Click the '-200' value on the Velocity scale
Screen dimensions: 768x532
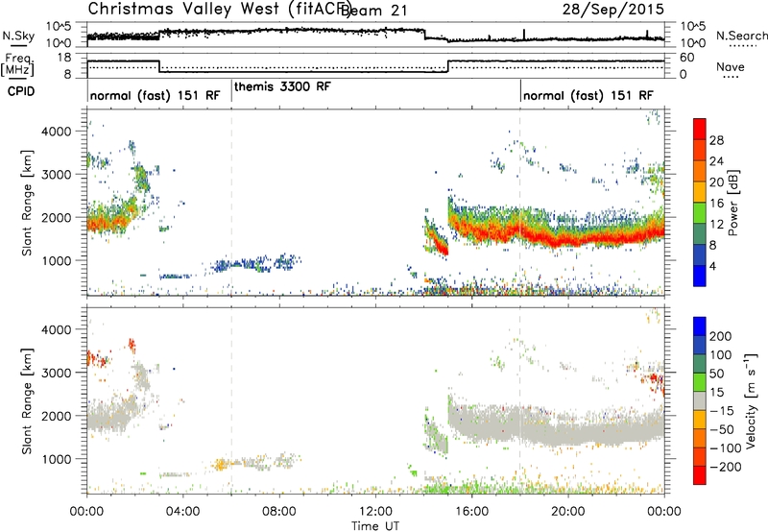[x=726, y=467]
